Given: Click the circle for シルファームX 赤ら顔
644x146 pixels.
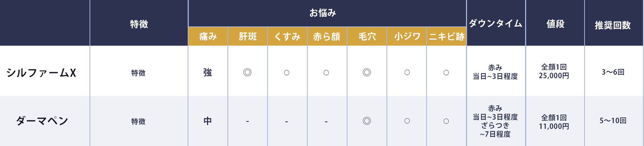Looking at the screenshot, I should [x=326, y=72].
